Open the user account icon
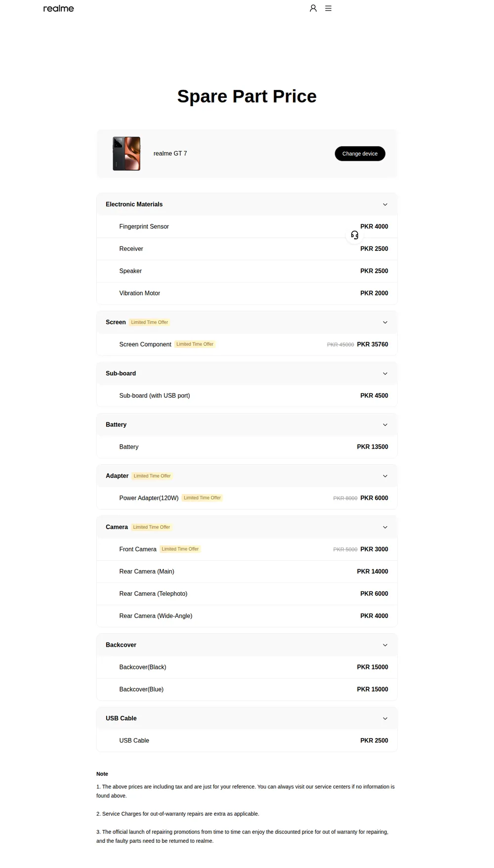Image resolution: width=494 pixels, height=868 pixels. pos(313,8)
